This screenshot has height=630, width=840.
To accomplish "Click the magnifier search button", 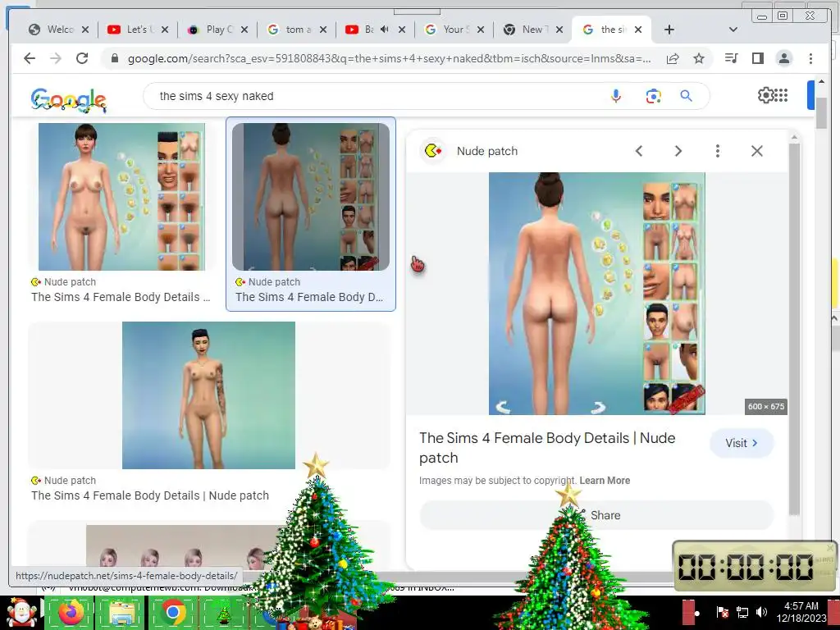I will pyautogui.click(x=687, y=96).
